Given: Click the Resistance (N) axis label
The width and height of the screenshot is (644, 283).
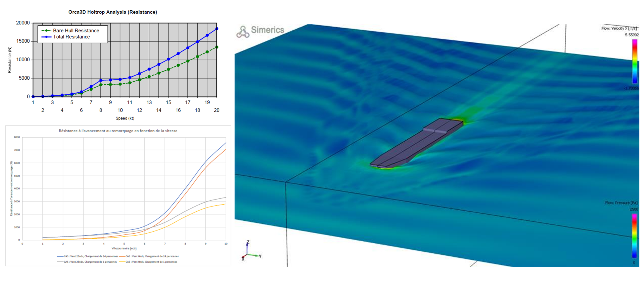Looking at the screenshot, I should pos(10,60).
